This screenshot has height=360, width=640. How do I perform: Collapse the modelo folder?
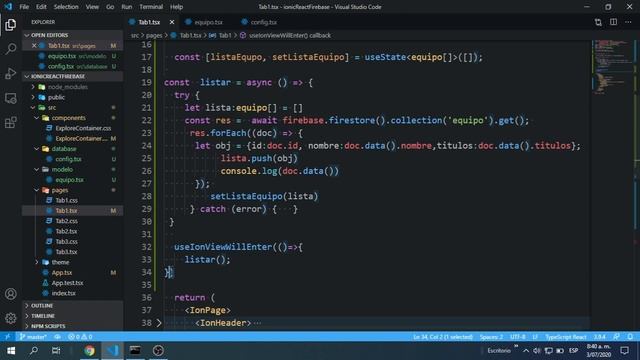[x=37, y=169]
